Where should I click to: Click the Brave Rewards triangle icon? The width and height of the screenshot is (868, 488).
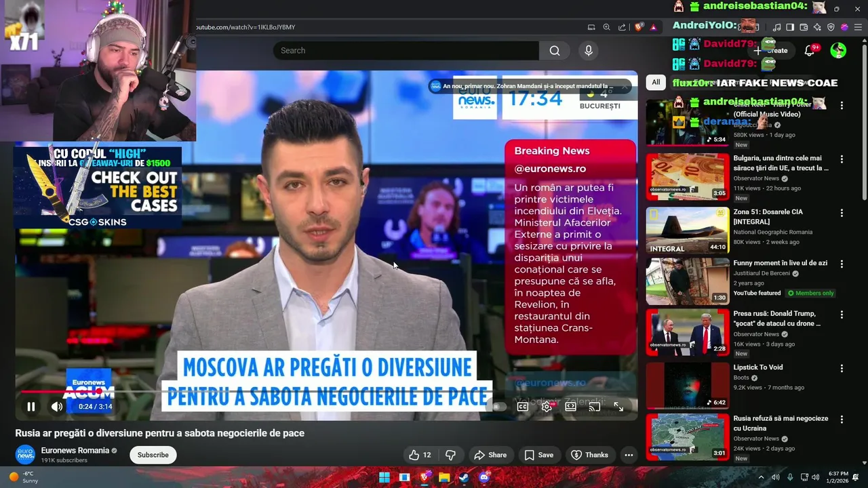(x=653, y=27)
